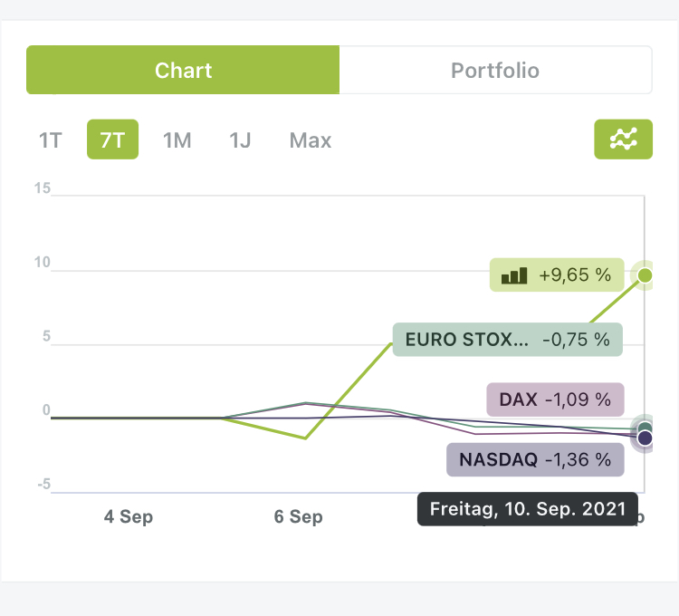
Task: Show the Max time range
Action: (x=311, y=140)
